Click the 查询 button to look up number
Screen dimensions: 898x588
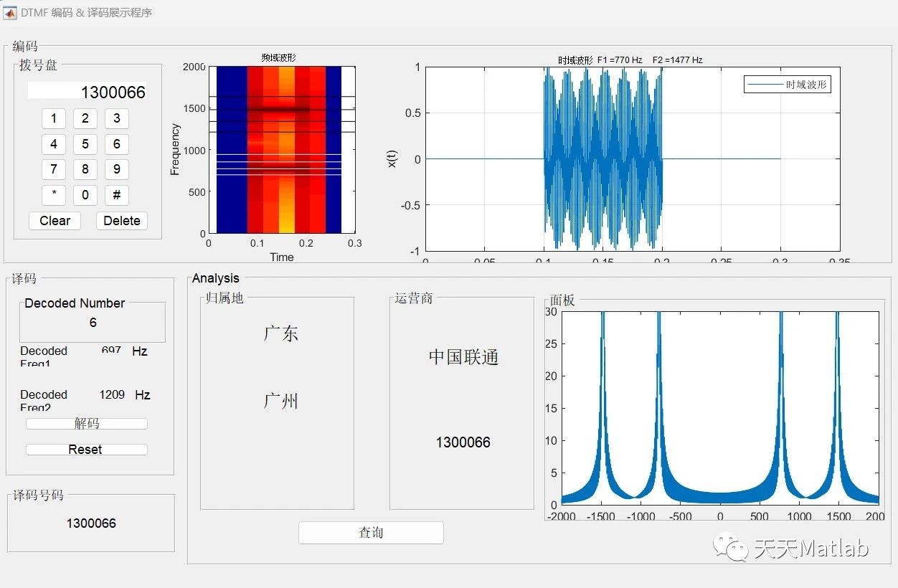click(x=370, y=533)
